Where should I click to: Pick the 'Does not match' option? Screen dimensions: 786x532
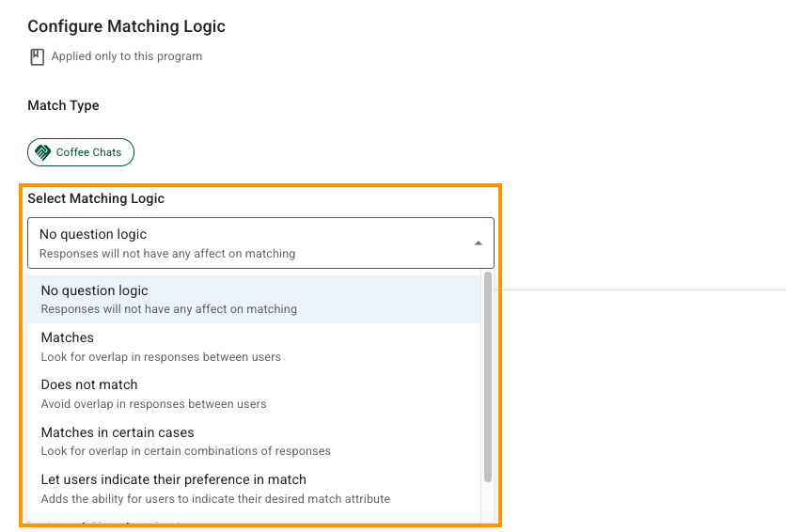89,384
